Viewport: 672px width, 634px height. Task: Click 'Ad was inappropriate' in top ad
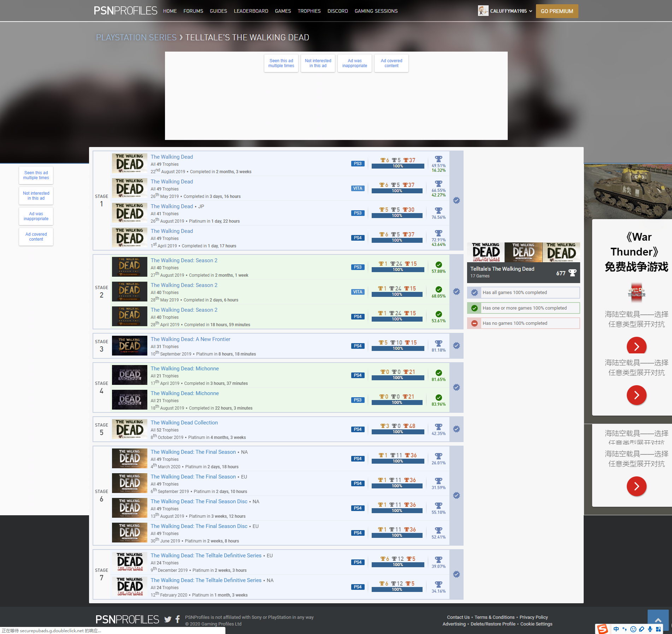(355, 63)
